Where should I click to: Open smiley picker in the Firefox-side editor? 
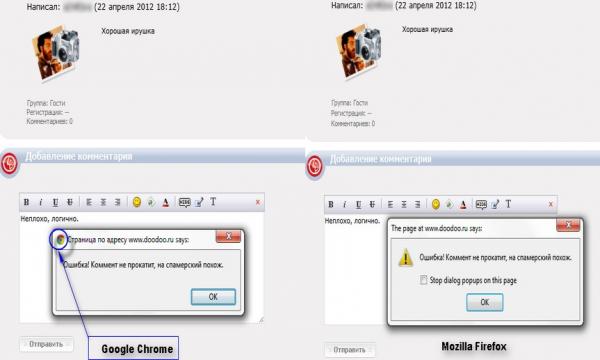tap(435, 204)
